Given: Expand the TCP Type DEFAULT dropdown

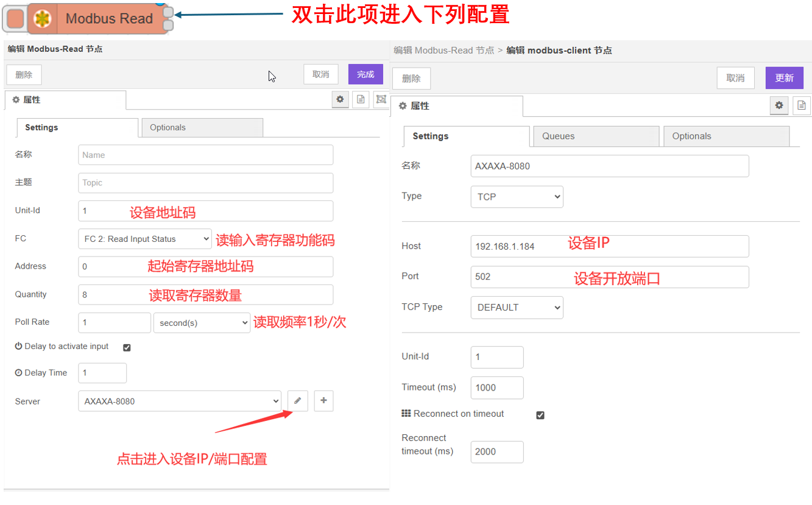Looking at the screenshot, I should pyautogui.click(x=517, y=308).
